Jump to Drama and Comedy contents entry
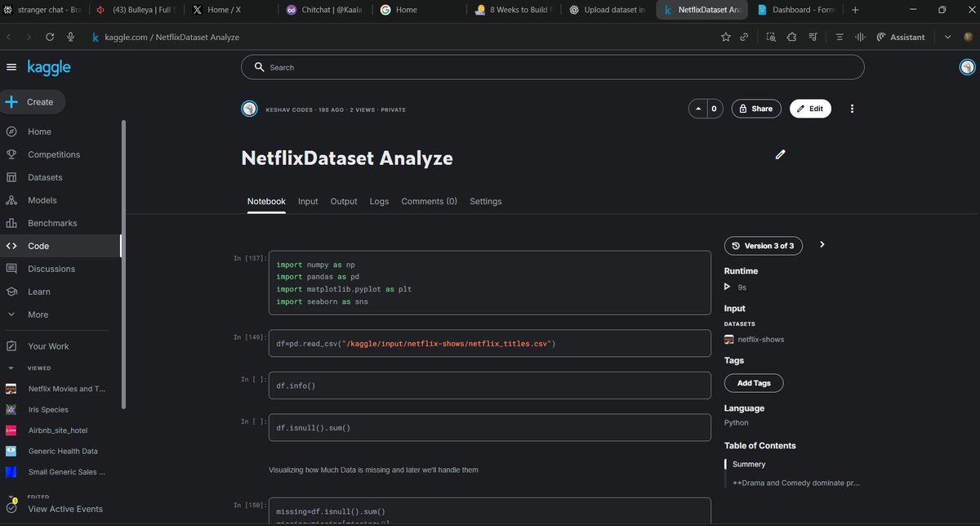Image resolution: width=980 pixels, height=526 pixels. (x=795, y=483)
